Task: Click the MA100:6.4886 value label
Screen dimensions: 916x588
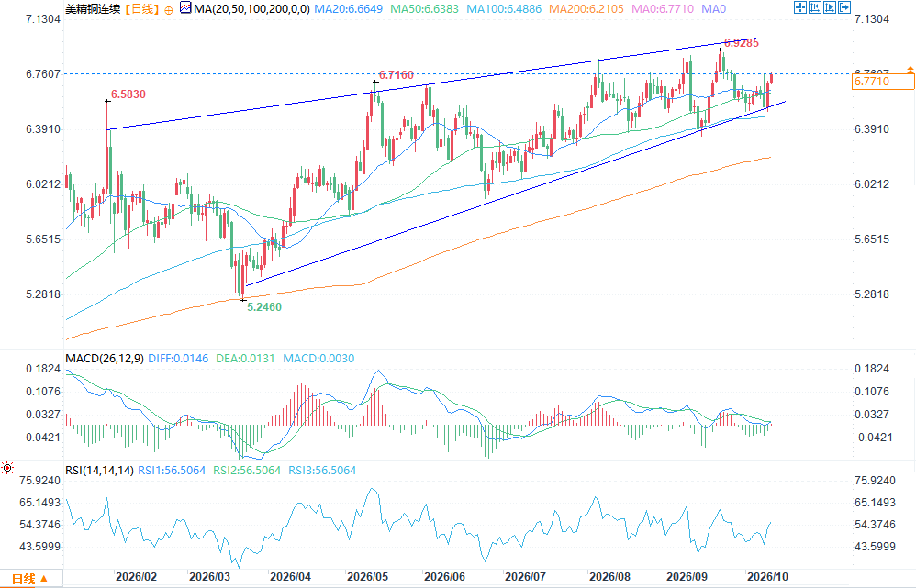Action: [x=504, y=9]
